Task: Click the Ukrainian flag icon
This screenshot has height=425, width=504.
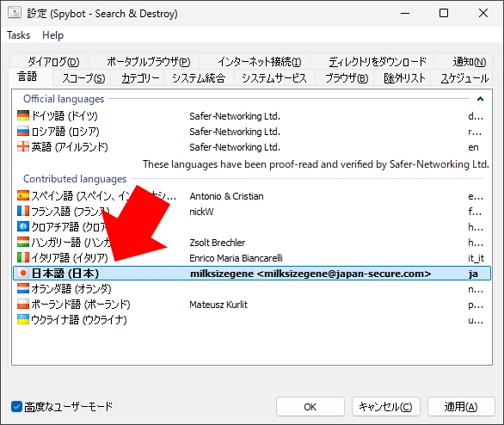Action: [x=23, y=319]
